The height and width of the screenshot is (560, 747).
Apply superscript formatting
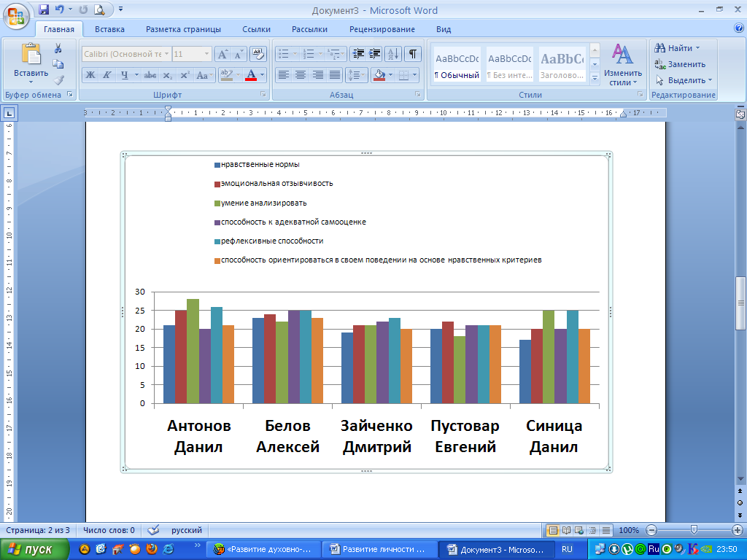click(x=185, y=75)
